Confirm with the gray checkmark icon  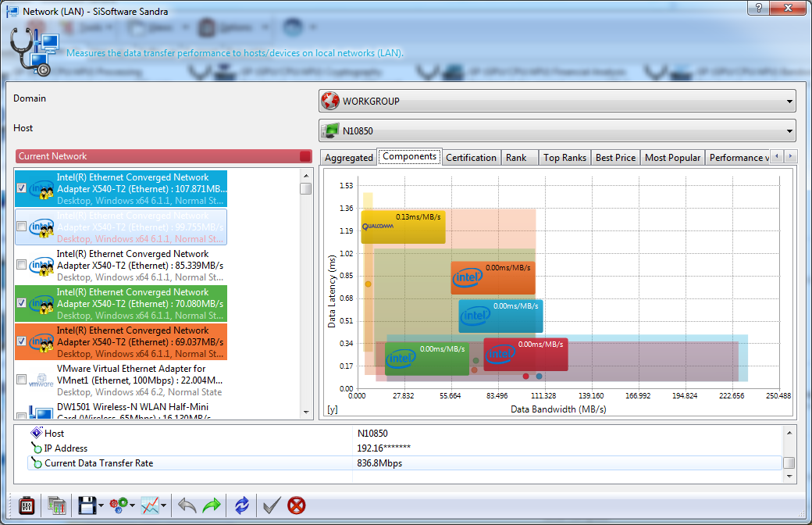pos(272,505)
